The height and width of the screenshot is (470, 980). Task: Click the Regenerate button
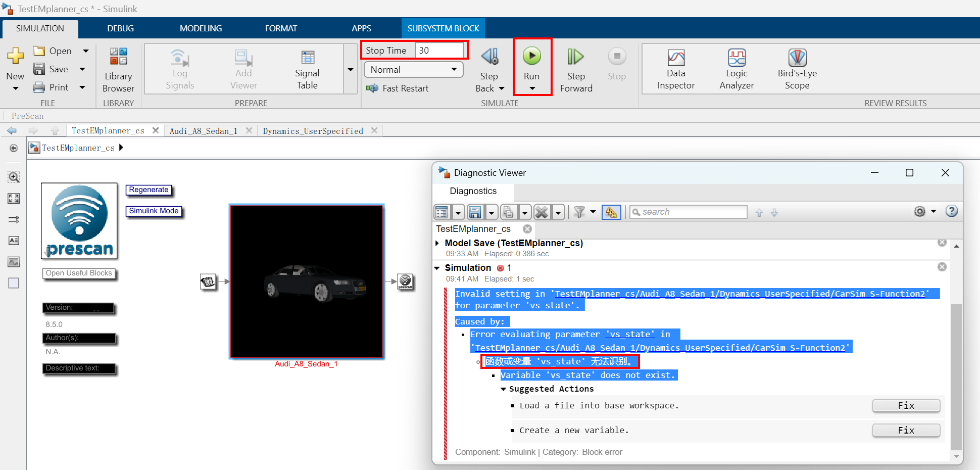click(x=149, y=190)
